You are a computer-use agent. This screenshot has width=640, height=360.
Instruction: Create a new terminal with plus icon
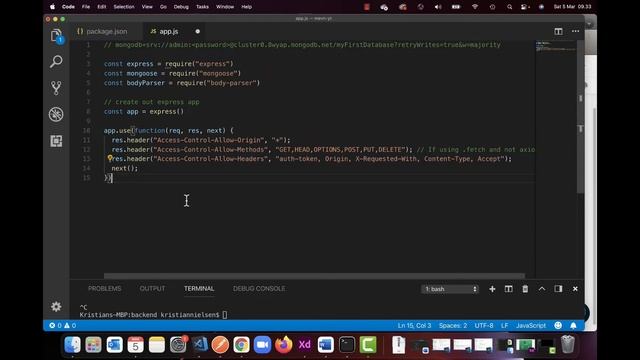(492, 289)
